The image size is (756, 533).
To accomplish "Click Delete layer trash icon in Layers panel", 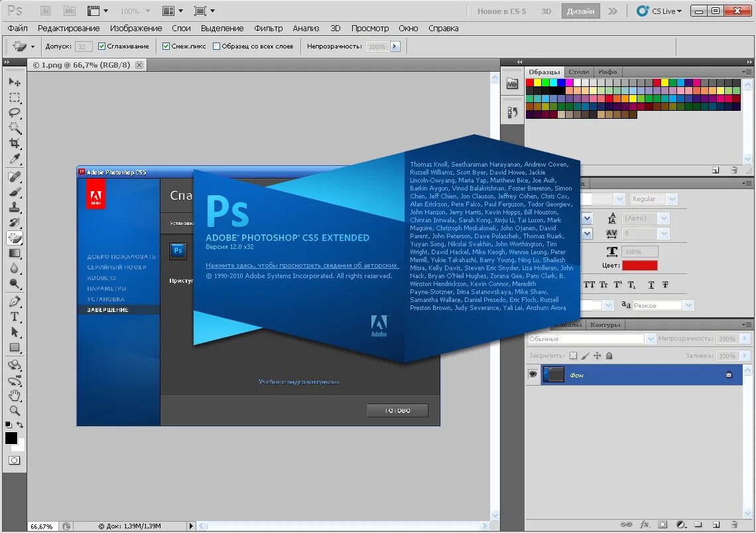I will pos(734,524).
